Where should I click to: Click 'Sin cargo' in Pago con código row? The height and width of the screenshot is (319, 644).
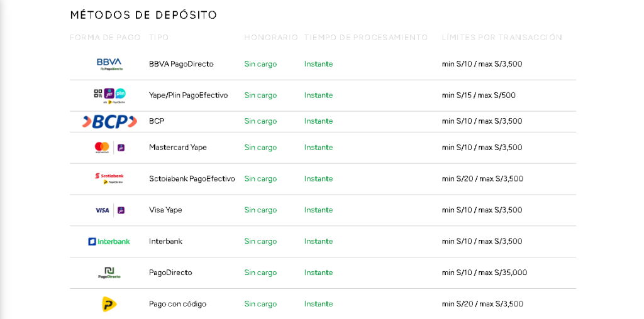click(260, 304)
